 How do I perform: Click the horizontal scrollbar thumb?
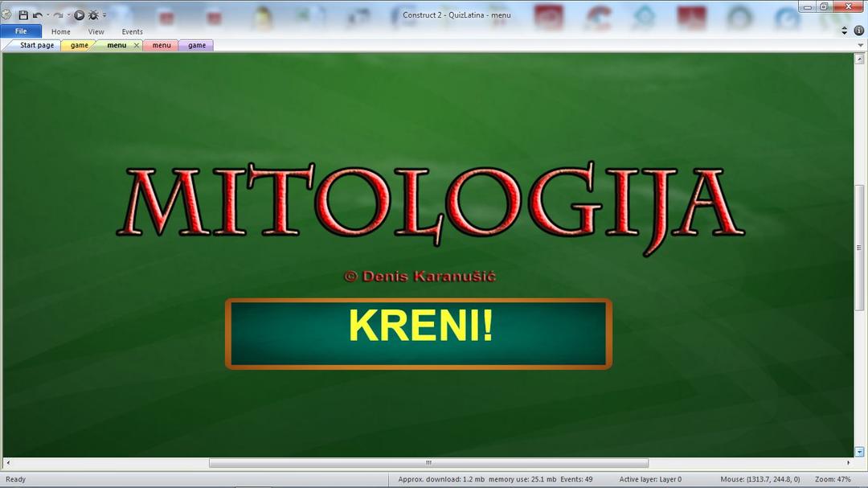(428, 463)
